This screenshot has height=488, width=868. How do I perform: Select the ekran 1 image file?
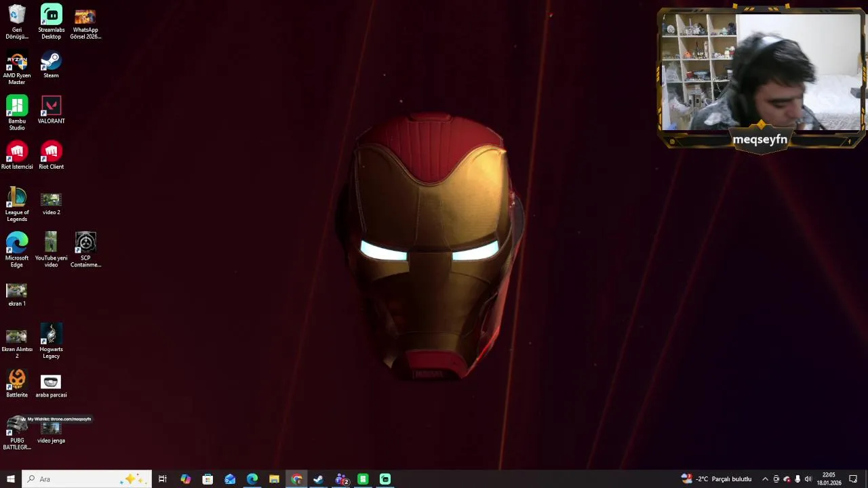[x=17, y=295]
